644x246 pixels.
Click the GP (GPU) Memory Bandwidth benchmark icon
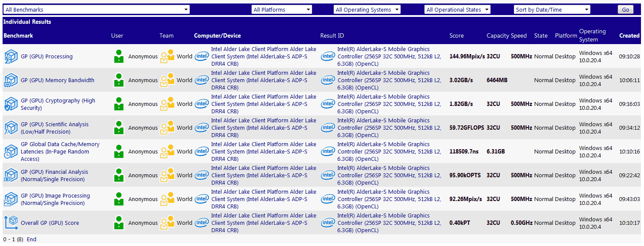tap(11, 80)
